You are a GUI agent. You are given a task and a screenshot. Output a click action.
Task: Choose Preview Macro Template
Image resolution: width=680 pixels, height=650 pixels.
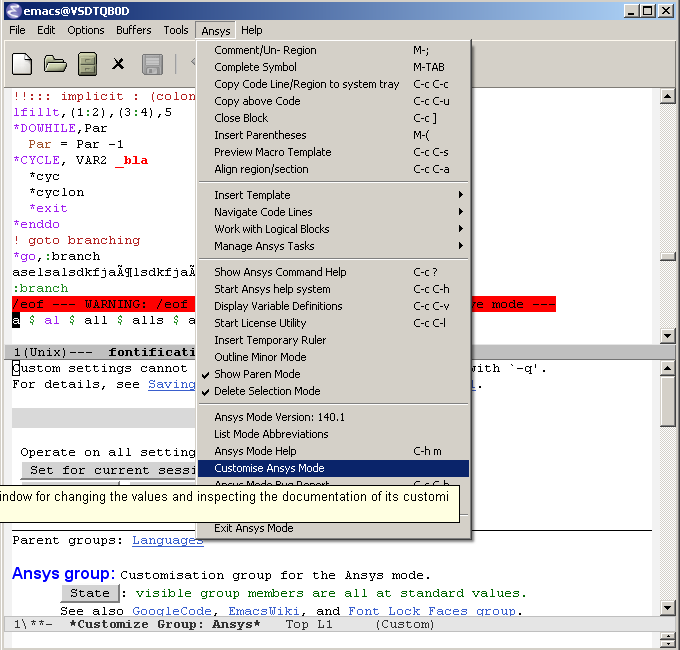(333, 152)
